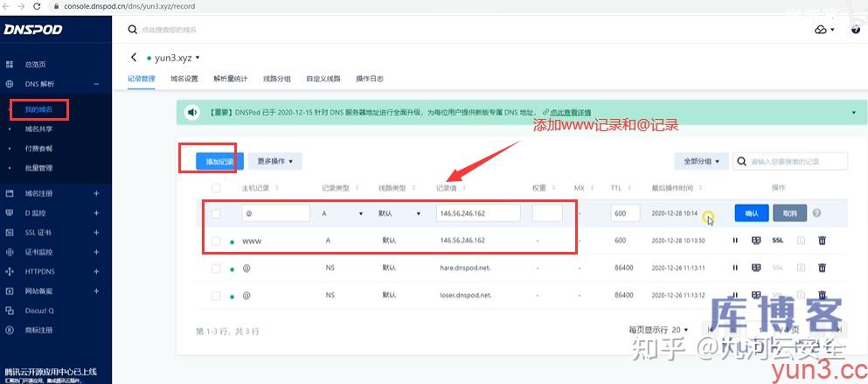Expand the SSL 证书 section
Viewport: 868px width, 384px height.
coord(96,233)
